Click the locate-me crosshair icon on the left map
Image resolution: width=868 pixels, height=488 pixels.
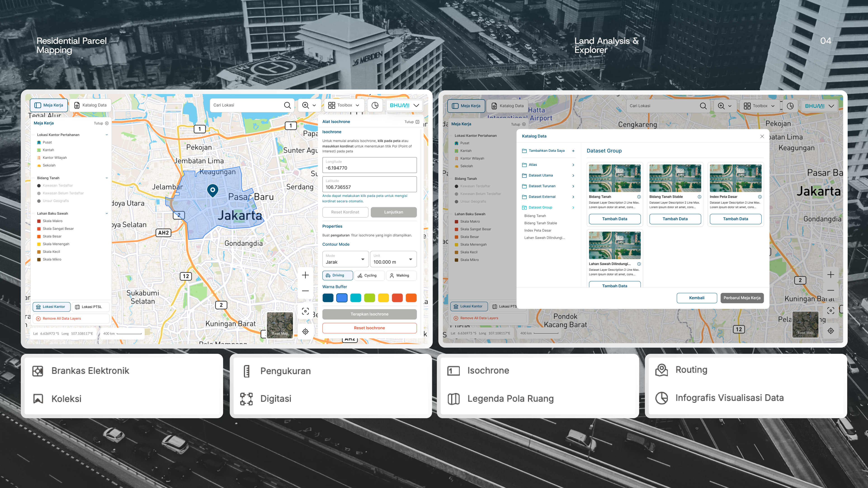305,331
